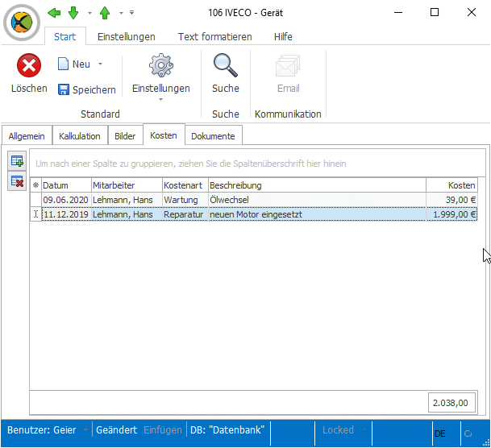Open the Text formatieren ribbon tab
Screen dimensions: 491x448
point(214,37)
